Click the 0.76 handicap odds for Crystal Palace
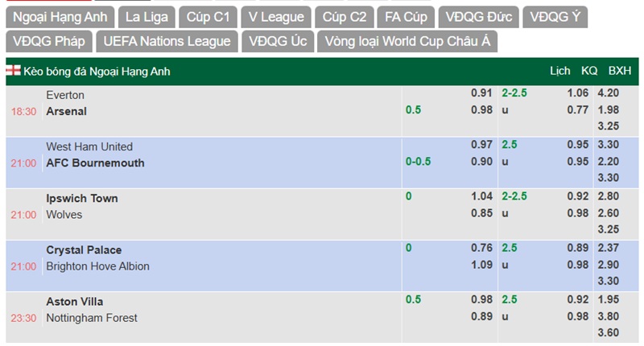This screenshot has height=346, width=644. [481, 248]
